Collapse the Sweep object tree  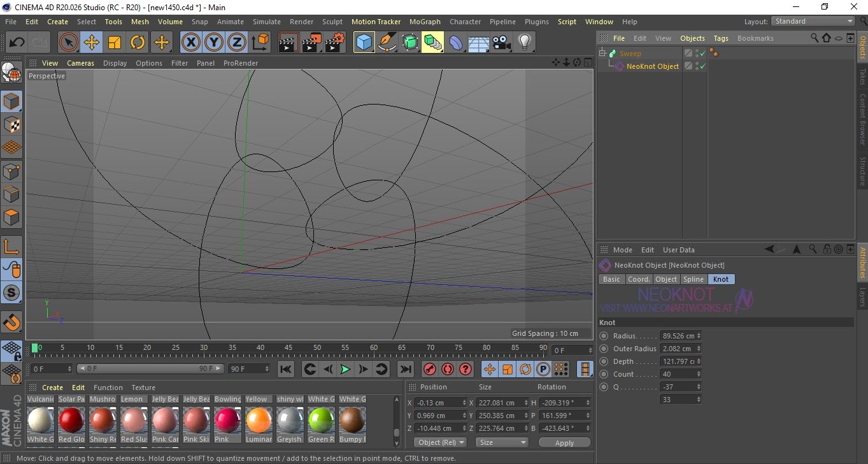[x=602, y=54]
